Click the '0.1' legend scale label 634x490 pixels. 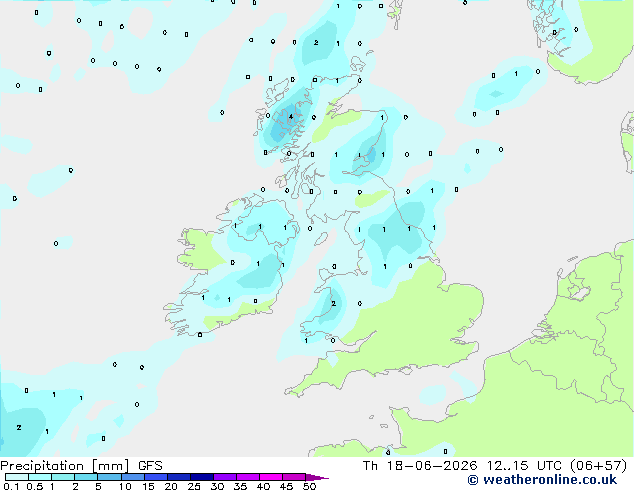point(11,486)
